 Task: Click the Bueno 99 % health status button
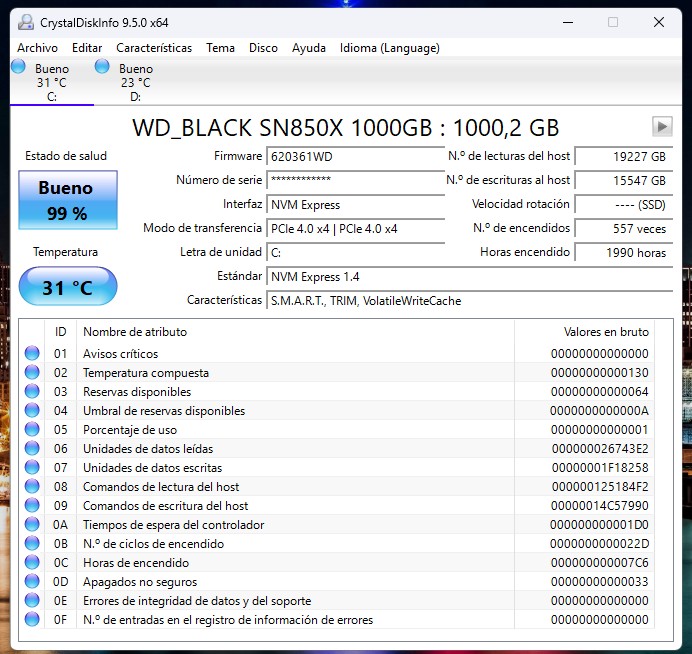(x=68, y=200)
